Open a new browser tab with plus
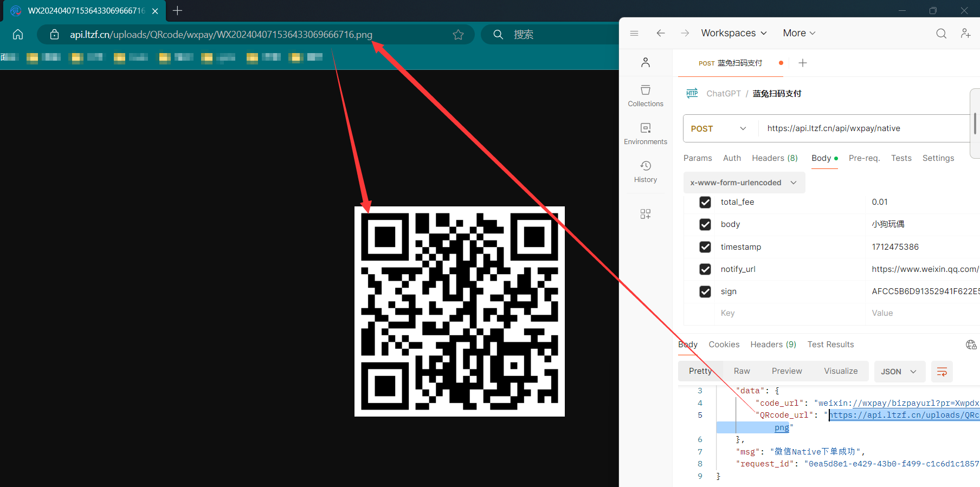This screenshot has width=980, height=487. [x=177, y=10]
